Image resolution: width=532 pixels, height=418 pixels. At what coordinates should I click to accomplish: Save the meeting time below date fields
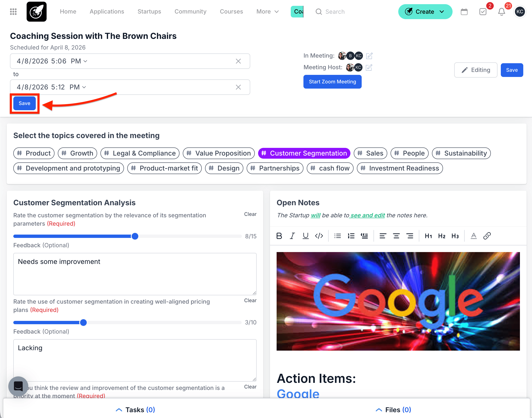tap(25, 104)
